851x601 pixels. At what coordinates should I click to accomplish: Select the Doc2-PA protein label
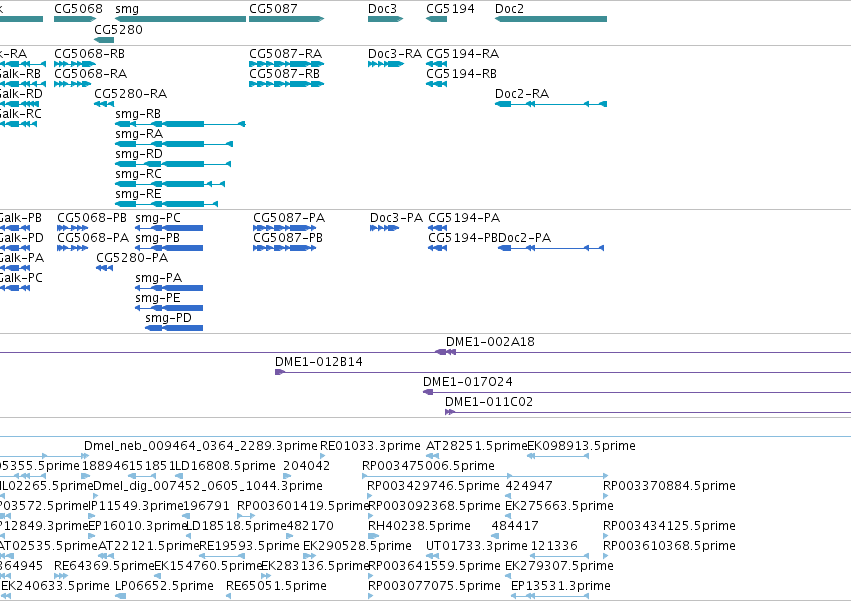click(x=524, y=238)
